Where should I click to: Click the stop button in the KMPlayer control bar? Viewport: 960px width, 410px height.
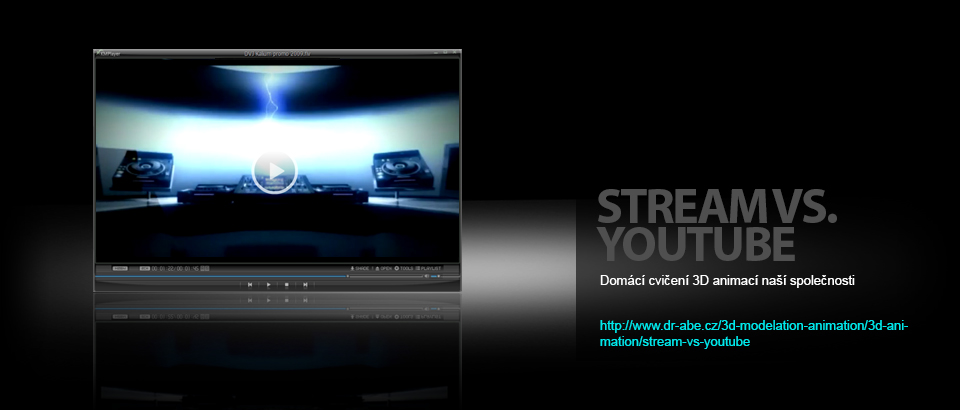[x=287, y=285]
